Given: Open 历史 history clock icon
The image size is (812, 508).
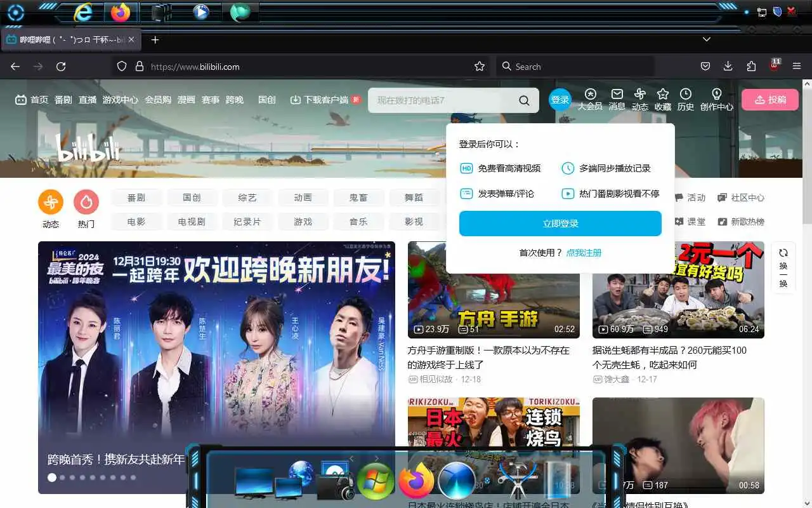Looking at the screenshot, I should point(686,100).
